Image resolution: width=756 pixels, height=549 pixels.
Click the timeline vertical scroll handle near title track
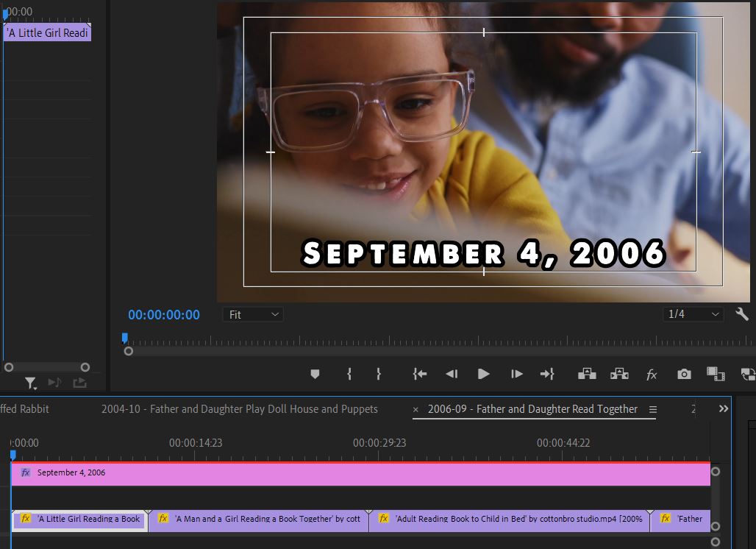click(716, 471)
